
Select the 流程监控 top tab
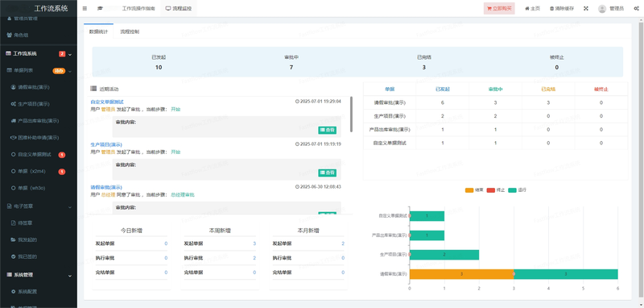coord(178,8)
